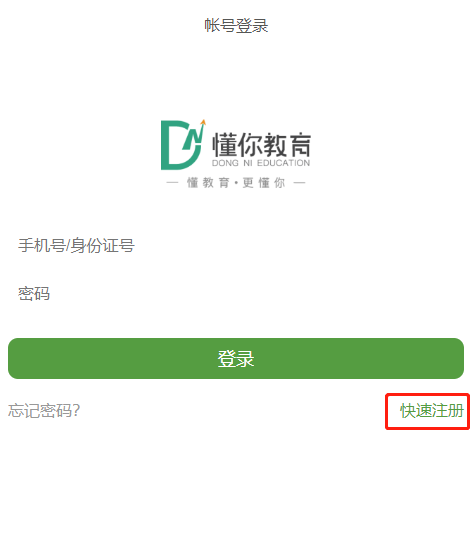Image resolution: width=471 pixels, height=533 pixels.
Task: Click the green DN logo icon
Action: point(183,144)
